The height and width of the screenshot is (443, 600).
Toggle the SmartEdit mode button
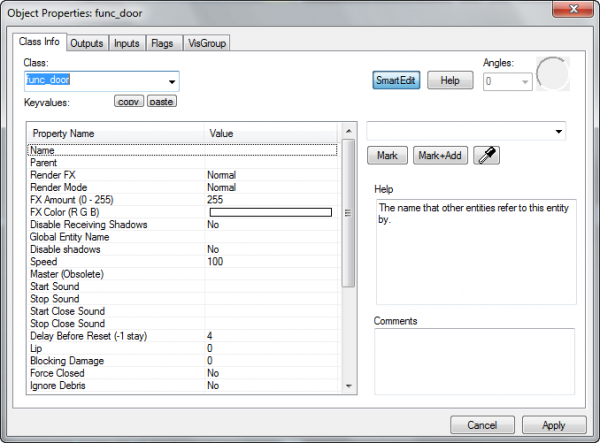395,80
